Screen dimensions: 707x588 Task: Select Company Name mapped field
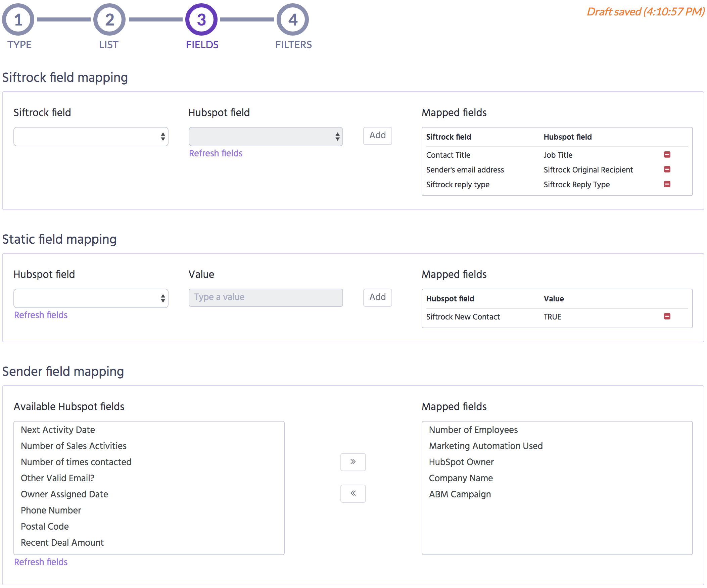coord(557,478)
